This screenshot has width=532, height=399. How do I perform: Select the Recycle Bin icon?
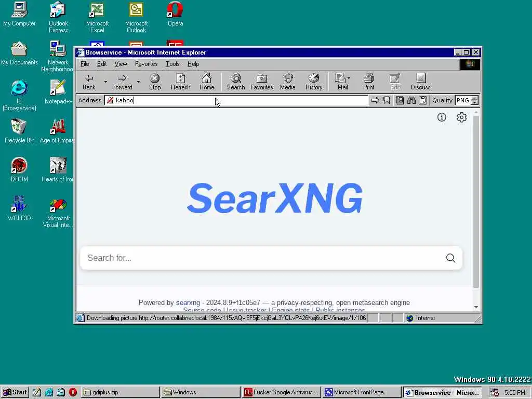click(x=19, y=131)
